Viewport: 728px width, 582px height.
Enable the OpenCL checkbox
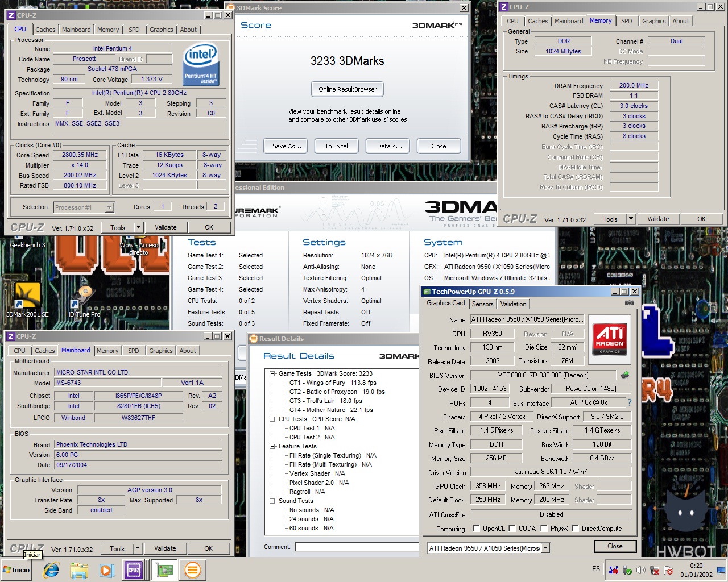click(476, 528)
